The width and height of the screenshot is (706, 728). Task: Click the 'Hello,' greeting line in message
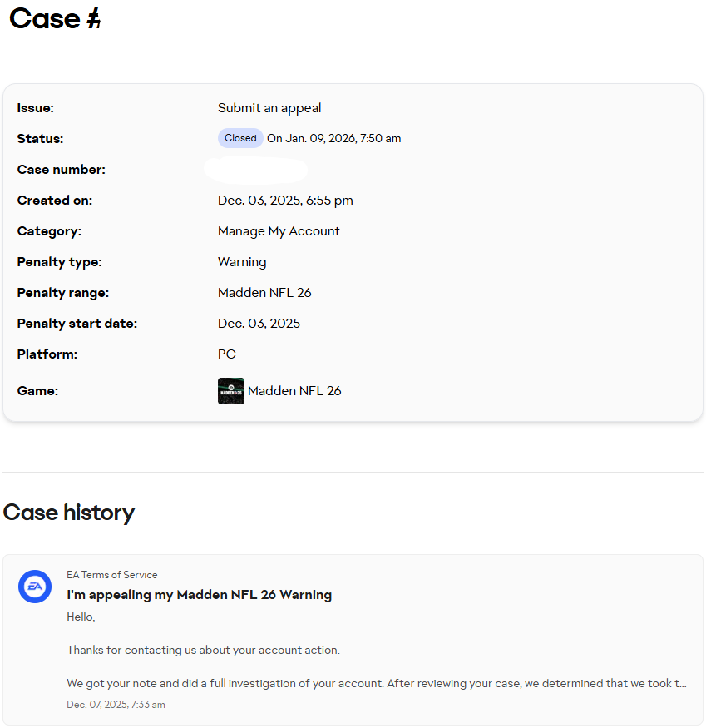click(81, 617)
